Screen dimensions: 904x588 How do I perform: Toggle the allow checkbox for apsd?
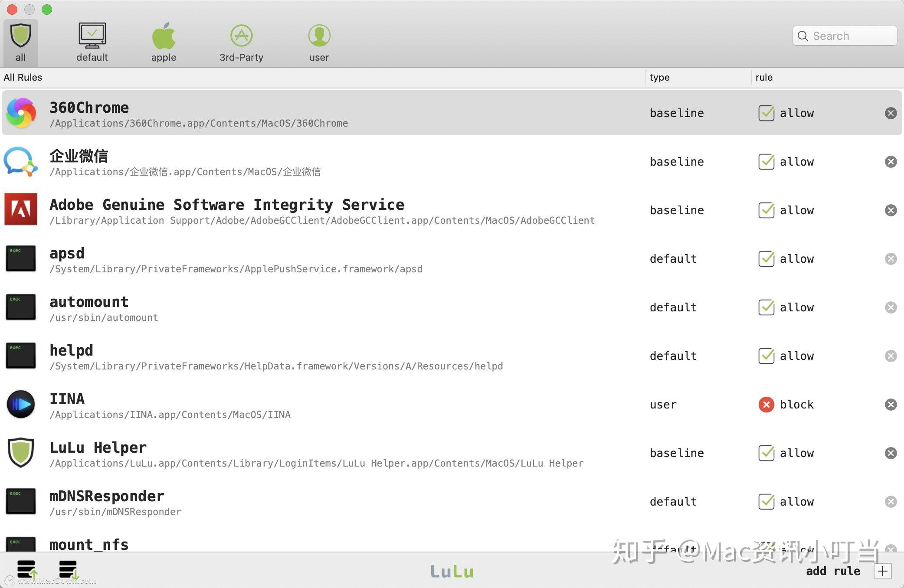pos(766,259)
